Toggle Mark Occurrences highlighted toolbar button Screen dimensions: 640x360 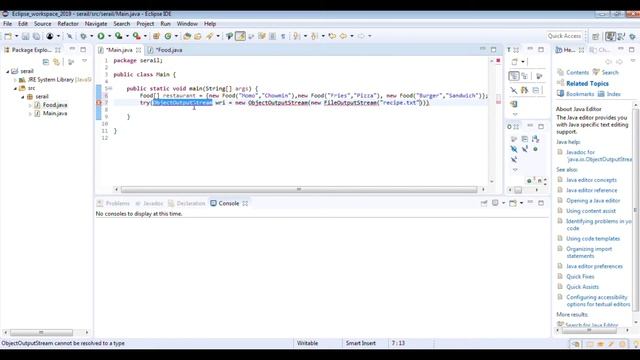(x=240, y=36)
